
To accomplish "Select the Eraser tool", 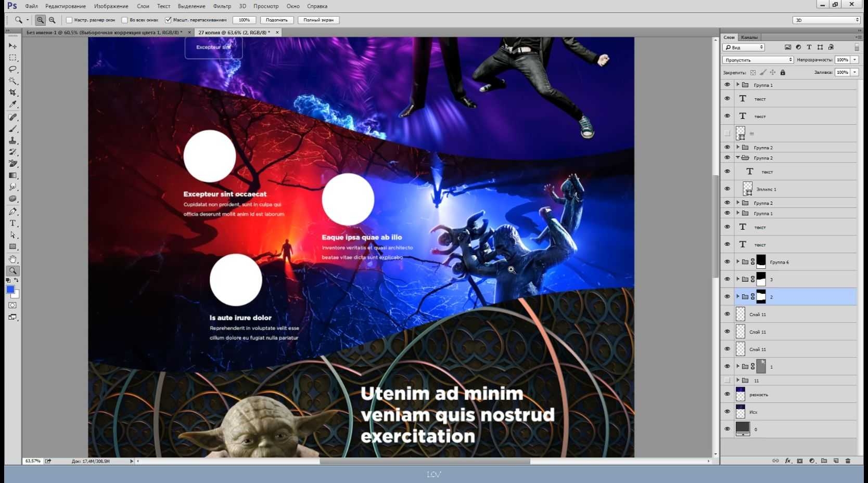I will (13, 164).
